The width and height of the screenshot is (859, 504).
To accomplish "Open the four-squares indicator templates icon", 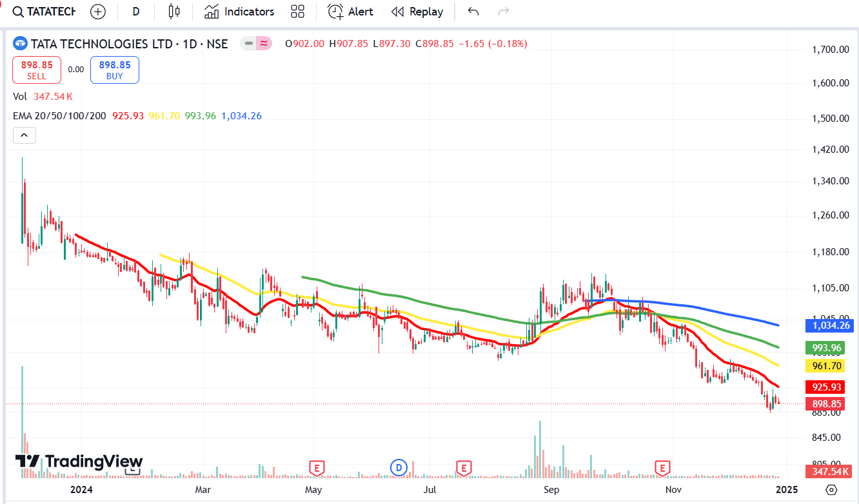I will (297, 12).
